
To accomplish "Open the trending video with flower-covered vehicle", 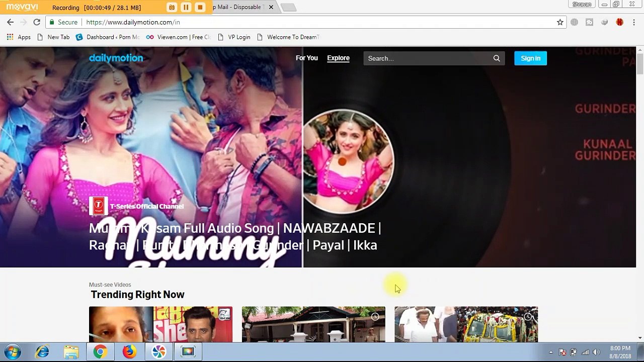I will 466,324.
